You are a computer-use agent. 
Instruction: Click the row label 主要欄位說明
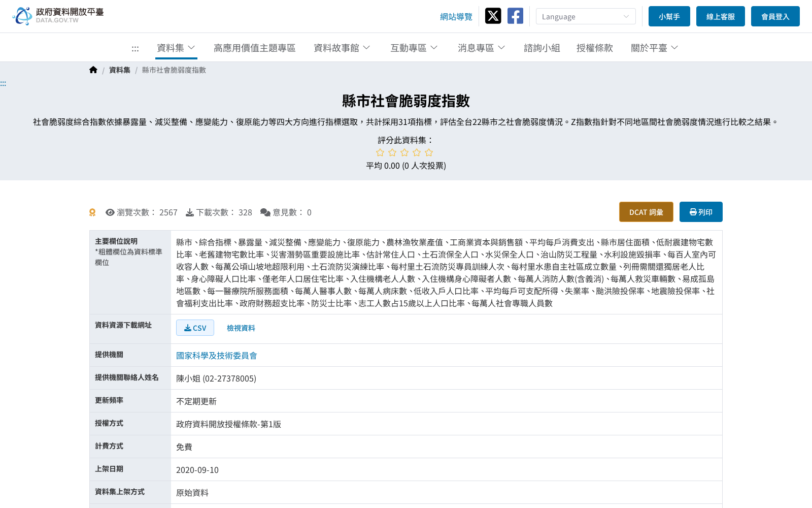pos(116,241)
